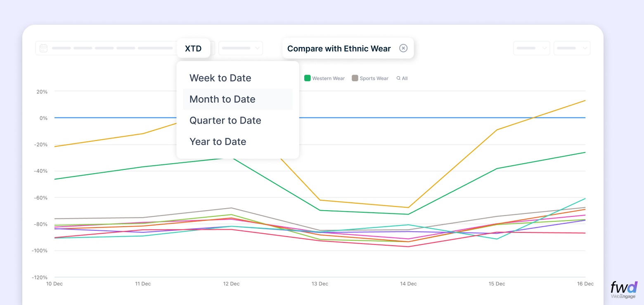The width and height of the screenshot is (644, 305).
Task: Click the Compare with Ethnic Wear chip
Action: point(339,49)
